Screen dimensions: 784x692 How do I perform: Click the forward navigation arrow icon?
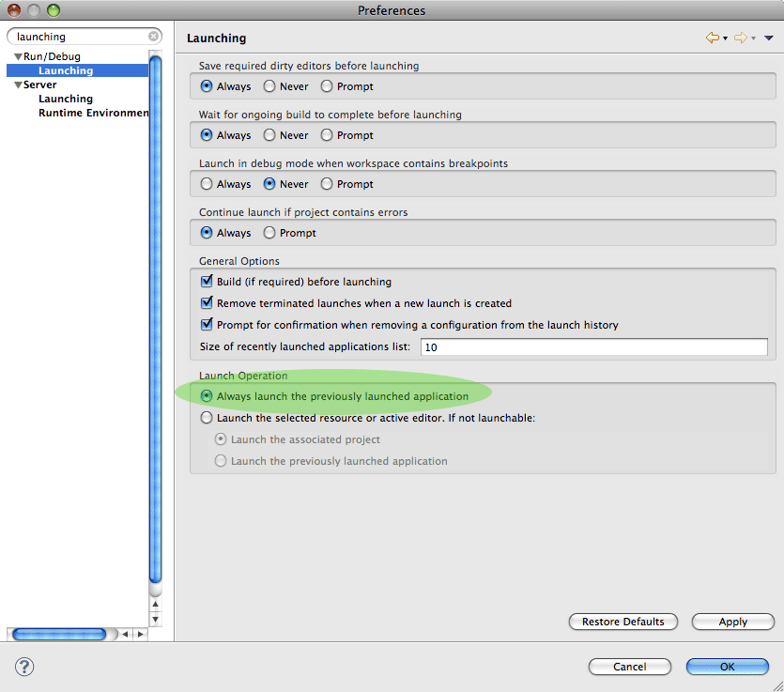[x=741, y=38]
